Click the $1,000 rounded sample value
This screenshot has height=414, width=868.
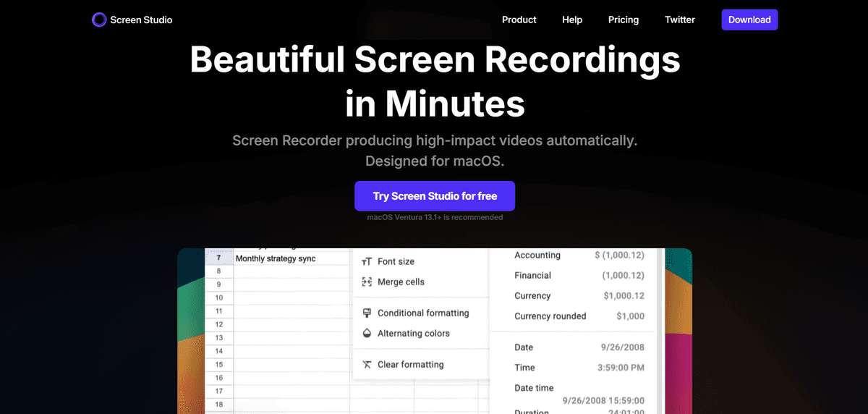[630, 316]
